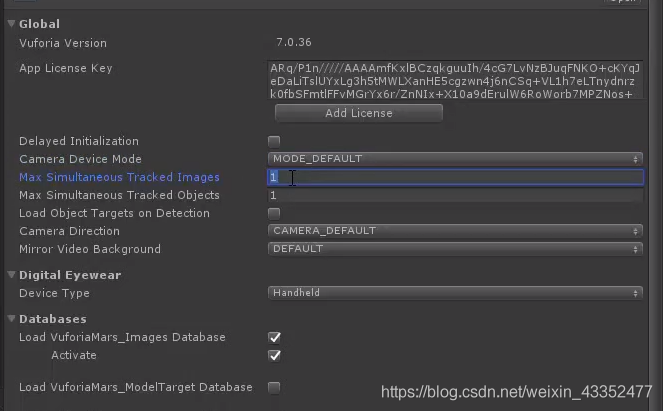
Task: Click the Max Simultaneous Tracked Images label
Action: coord(119,177)
